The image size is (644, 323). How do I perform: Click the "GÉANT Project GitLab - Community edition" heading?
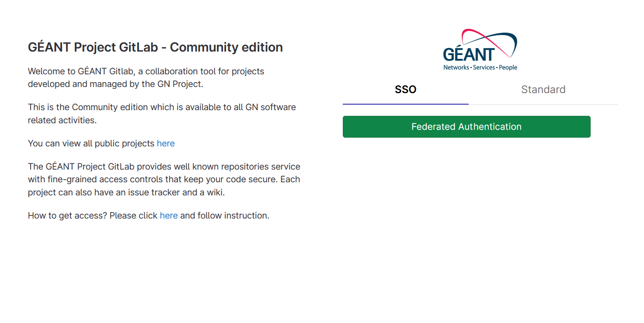[155, 47]
